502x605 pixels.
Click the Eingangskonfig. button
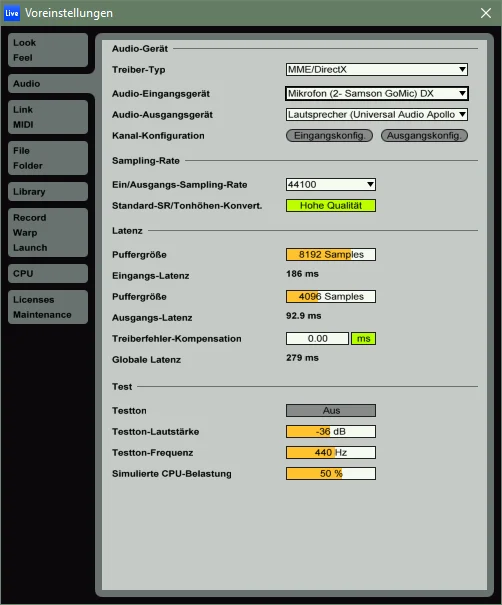pyautogui.click(x=329, y=135)
